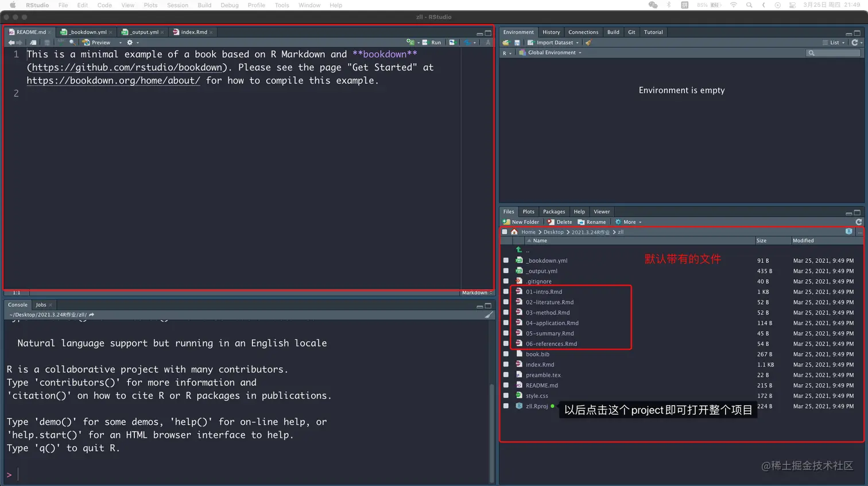Go forward to next source location arrow
This screenshot has width=868, height=486.
pyautogui.click(x=19, y=42)
